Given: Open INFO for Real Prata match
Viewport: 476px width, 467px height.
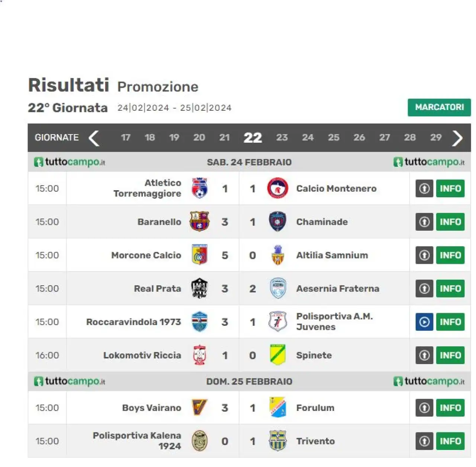Looking at the screenshot, I should (x=450, y=289).
